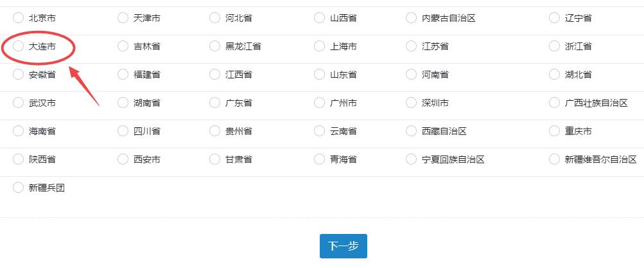Select the 内蒙古自治区 radio button
Image resolution: width=644 pixels, height=268 pixels.
[411, 18]
